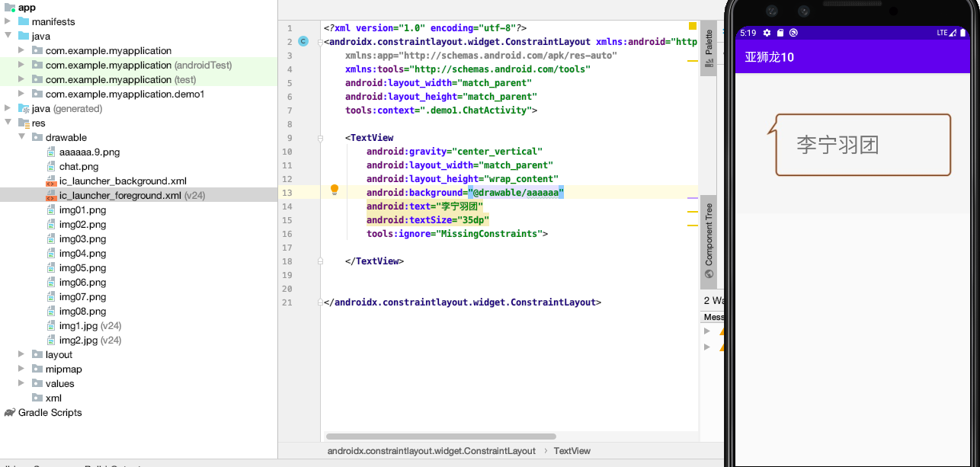This screenshot has width=980, height=467.
Task: Collapse the drawable folder arrow
Action: 22,138
